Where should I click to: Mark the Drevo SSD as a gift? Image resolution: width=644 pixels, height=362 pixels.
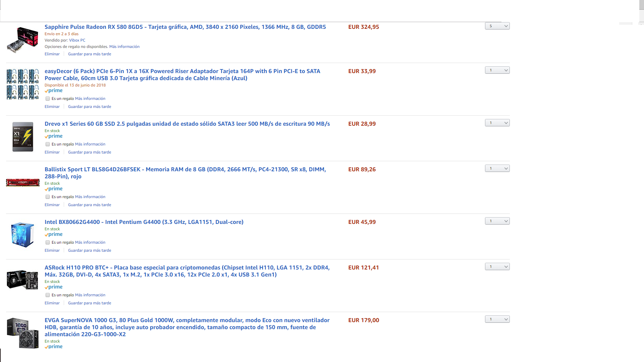[48, 144]
